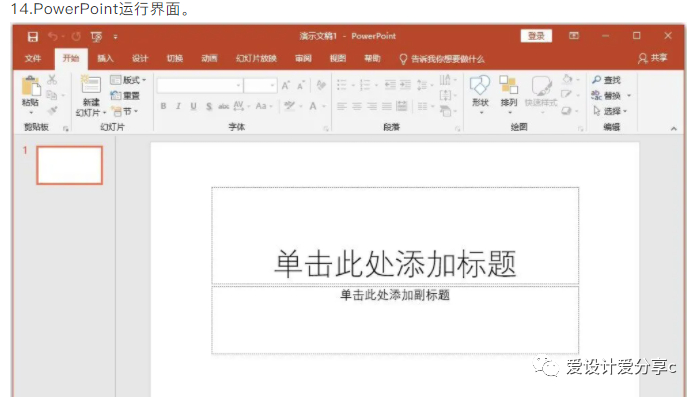Click Increase List Level icon
Screen dimensions: 699x397
coord(405,85)
